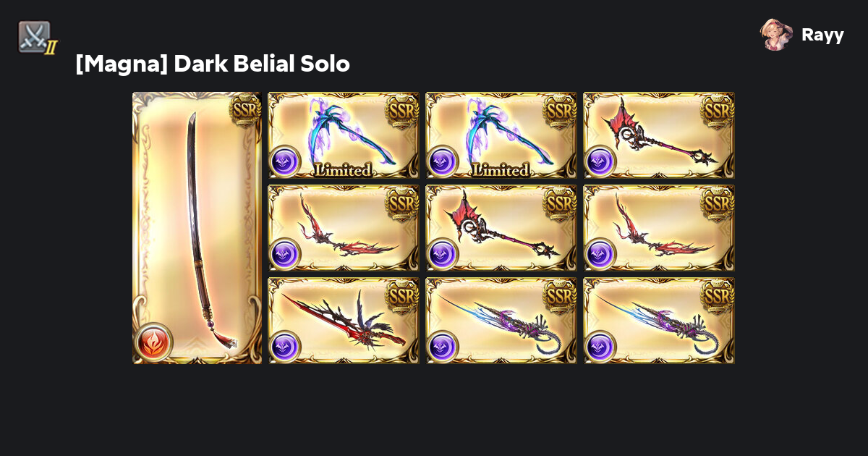This screenshot has height=456, width=868.
Task: Select the red claw weapon in middle-left slot
Action: pos(344,228)
